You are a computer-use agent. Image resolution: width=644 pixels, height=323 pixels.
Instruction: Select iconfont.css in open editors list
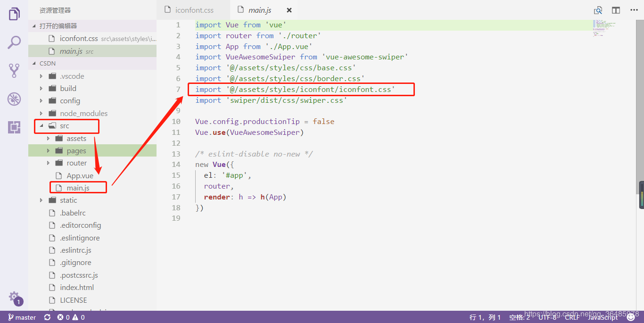(x=92, y=39)
